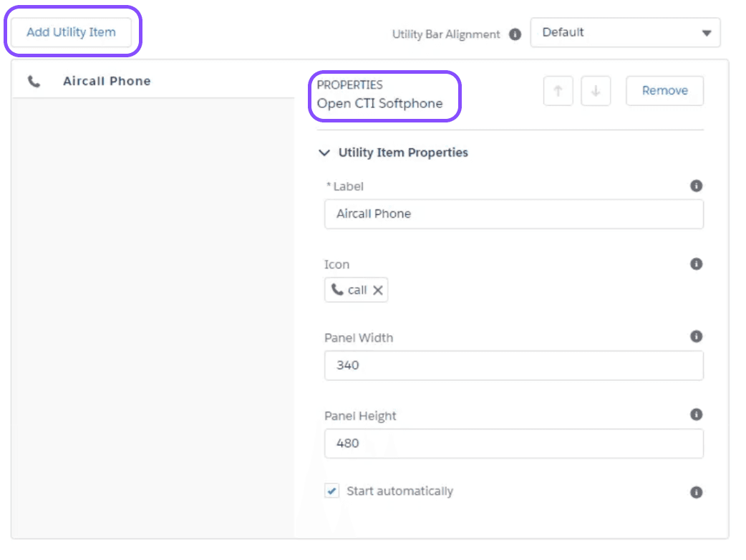Show help info for Start automatically

click(x=696, y=493)
